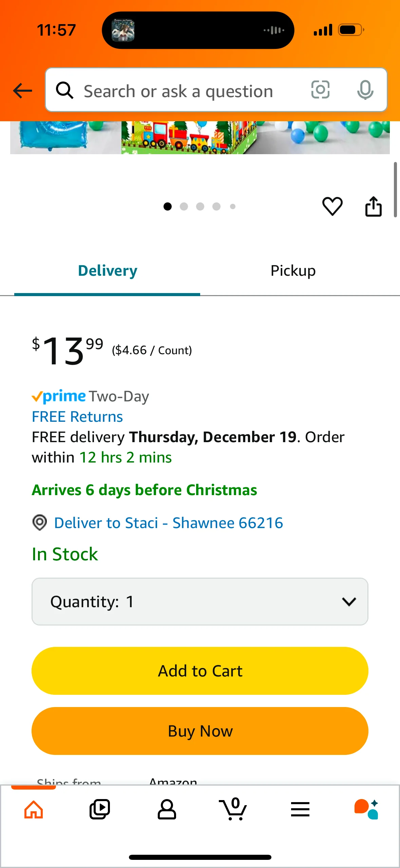Expand the Quantity dropdown
Viewport: 400px width, 868px height.
(x=200, y=601)
